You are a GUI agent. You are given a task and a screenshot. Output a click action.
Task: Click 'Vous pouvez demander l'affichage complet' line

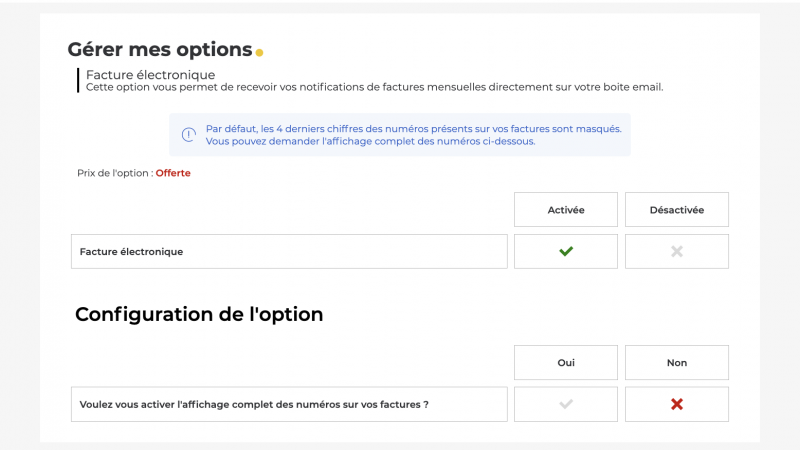tap(370, 142)
